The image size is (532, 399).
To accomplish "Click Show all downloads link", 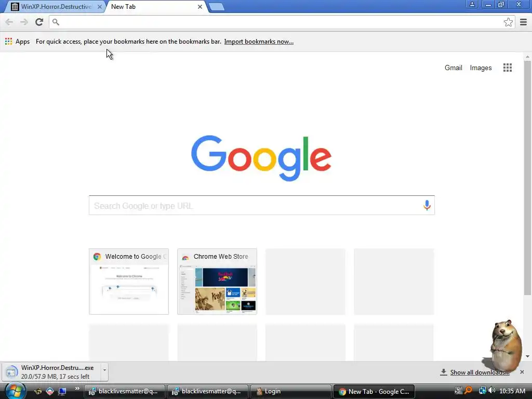I will pyautogui.click(x=480, y=372).
